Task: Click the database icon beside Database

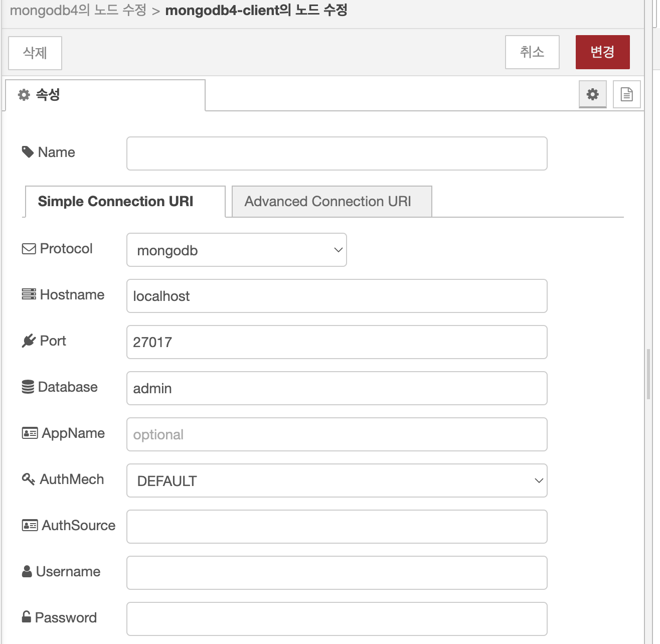Action: click(x=28, y=387)
